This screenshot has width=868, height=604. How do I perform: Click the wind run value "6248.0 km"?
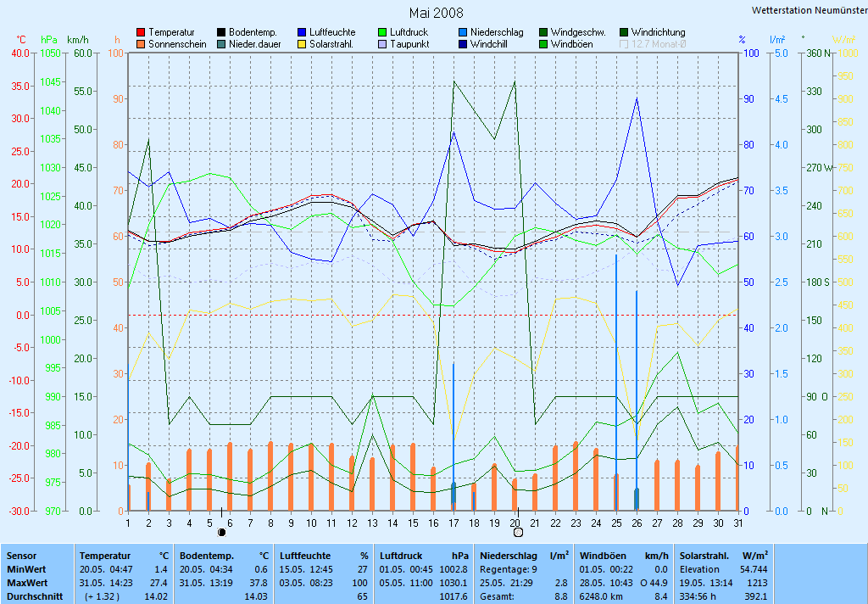coord(601,597)
